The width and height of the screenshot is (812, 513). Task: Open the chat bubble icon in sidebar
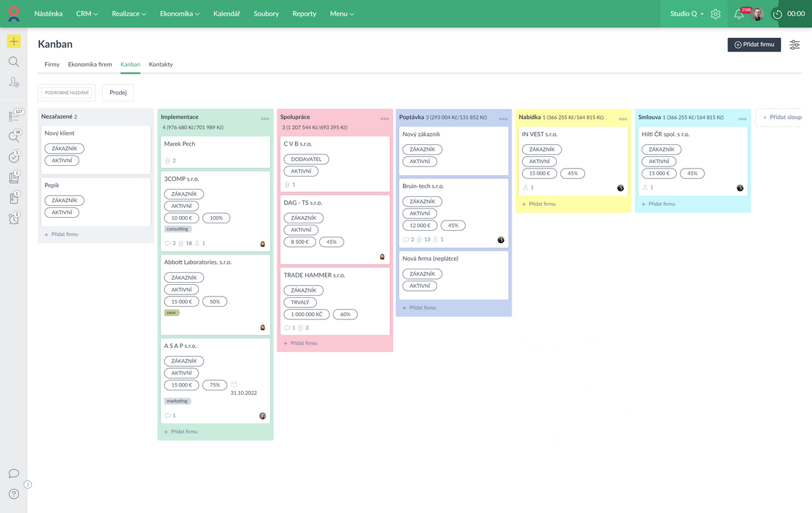(x=14, y=474)
